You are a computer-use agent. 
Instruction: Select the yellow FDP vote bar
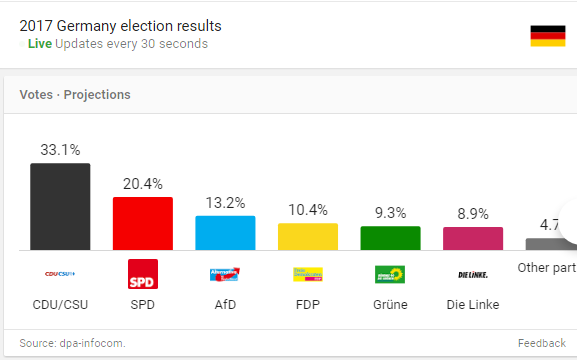click(x=308, y=237)
